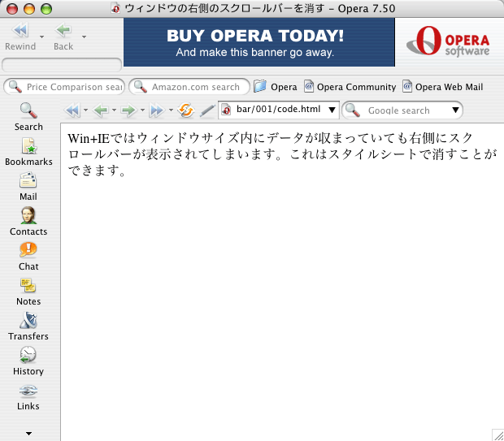504x441 pixels.
Task: Open the address toolbar back dropdown arrow
Action: pos(114,110)
